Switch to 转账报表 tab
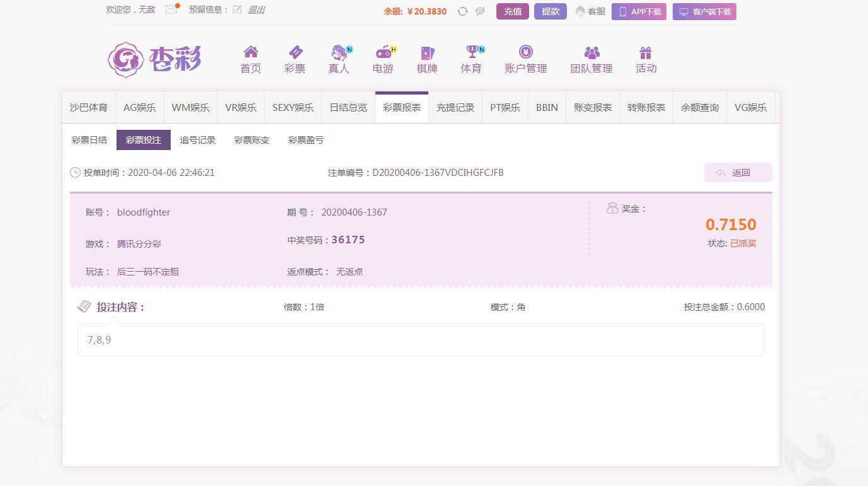 tap(646, 108)
